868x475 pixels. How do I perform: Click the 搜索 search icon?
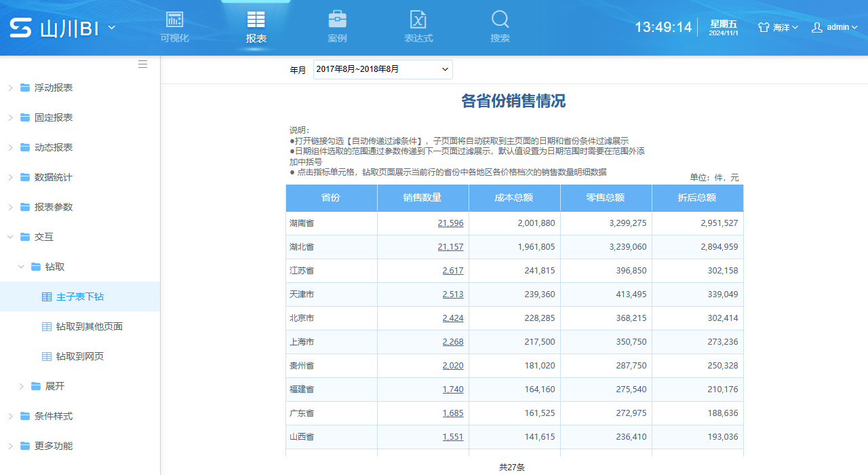coord(500,20)
